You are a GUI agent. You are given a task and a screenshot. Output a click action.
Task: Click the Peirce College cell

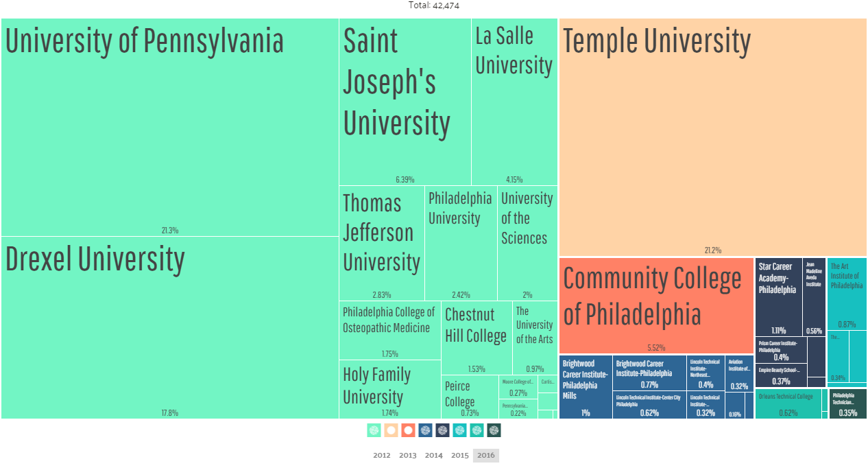click(x=470, y=397)
